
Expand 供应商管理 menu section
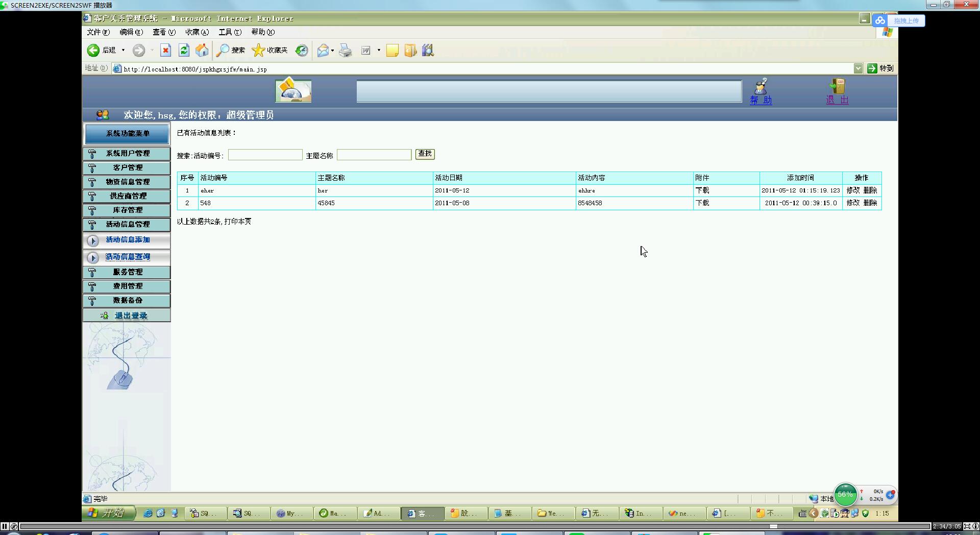pos(127,196)
